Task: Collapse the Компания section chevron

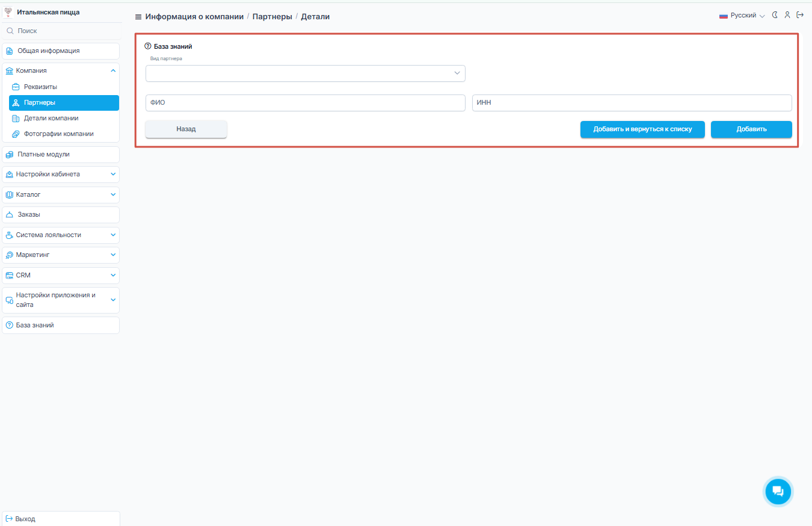Action: click(113, 71)
